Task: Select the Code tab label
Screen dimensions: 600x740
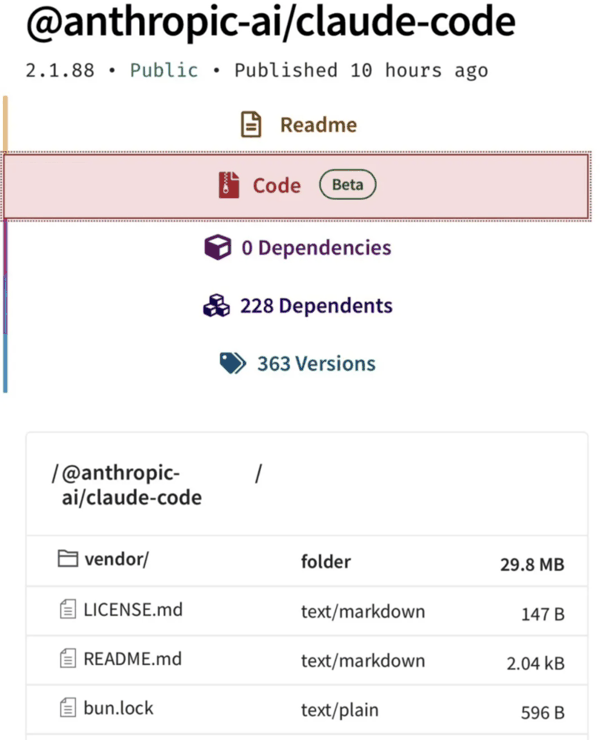Action: point(276,185)
